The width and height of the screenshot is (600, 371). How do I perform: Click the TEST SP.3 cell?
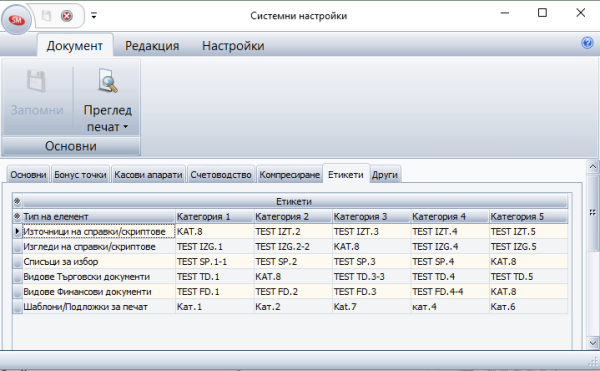pos(372,262)
